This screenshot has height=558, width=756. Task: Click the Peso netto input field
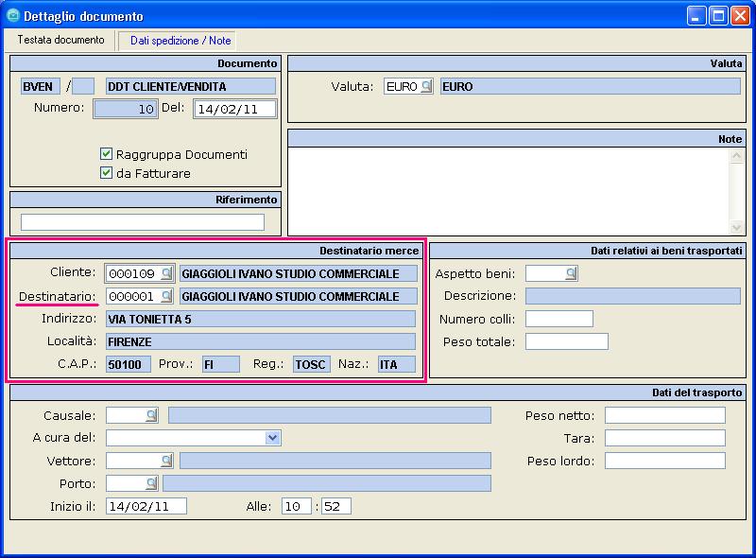tap(665, 415)
